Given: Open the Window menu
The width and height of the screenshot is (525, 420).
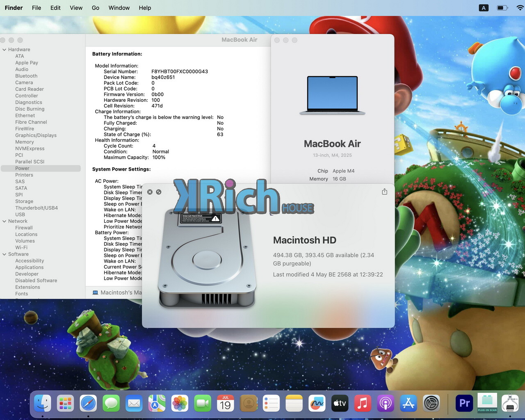Looking at the screenshot, I should (119, 8).
